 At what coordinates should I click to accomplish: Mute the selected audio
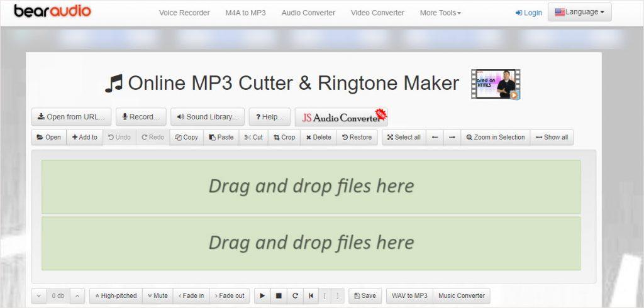coord(158,295)
